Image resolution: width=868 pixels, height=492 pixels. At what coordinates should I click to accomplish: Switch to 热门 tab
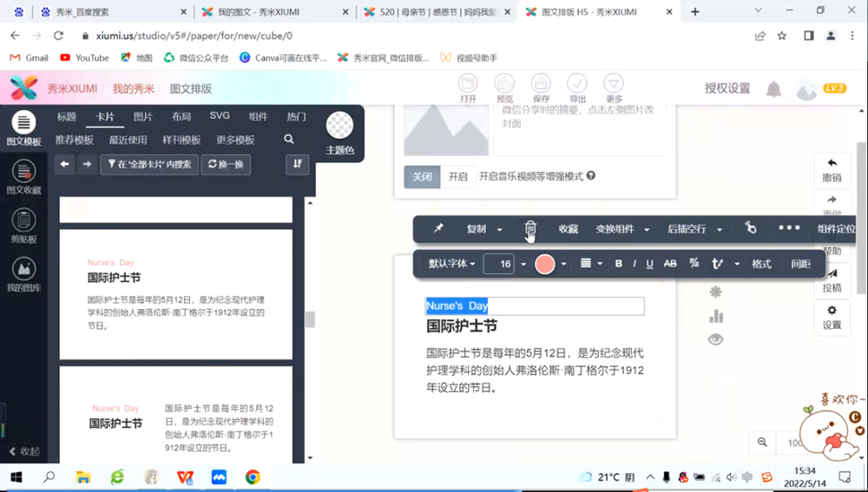pyautogui.click(x=296, y=117)
